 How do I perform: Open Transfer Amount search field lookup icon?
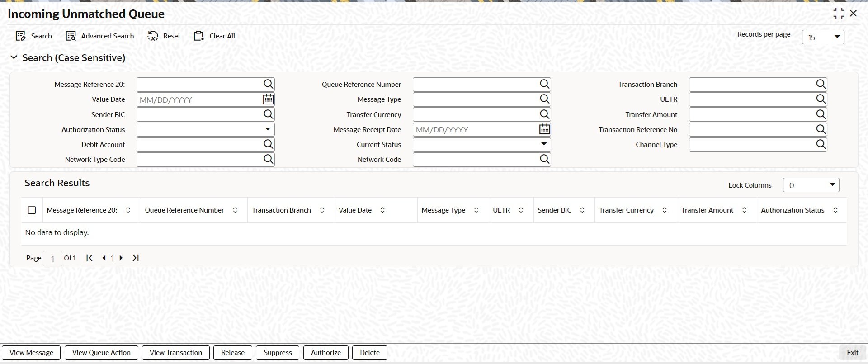821,114
